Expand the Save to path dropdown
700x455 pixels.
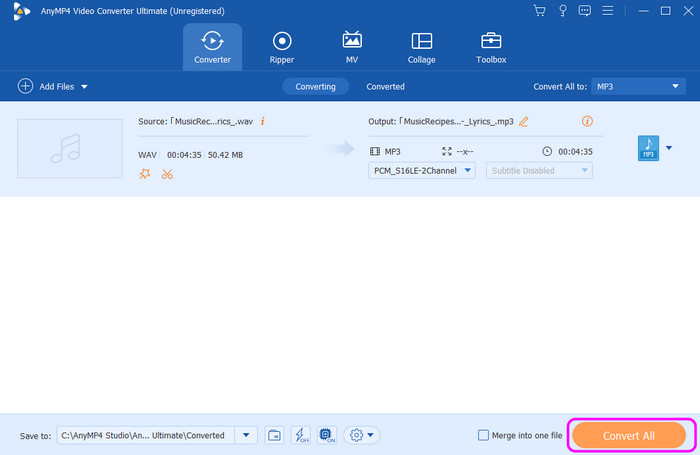[246, 435]
